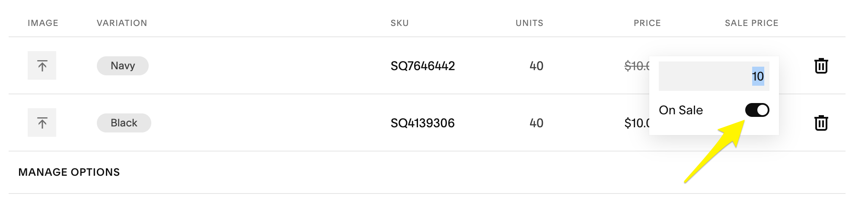This screenshot has width=868, height=200.
Task: Delete the Navy variation with trash icon
Action: tap(821, 66)
